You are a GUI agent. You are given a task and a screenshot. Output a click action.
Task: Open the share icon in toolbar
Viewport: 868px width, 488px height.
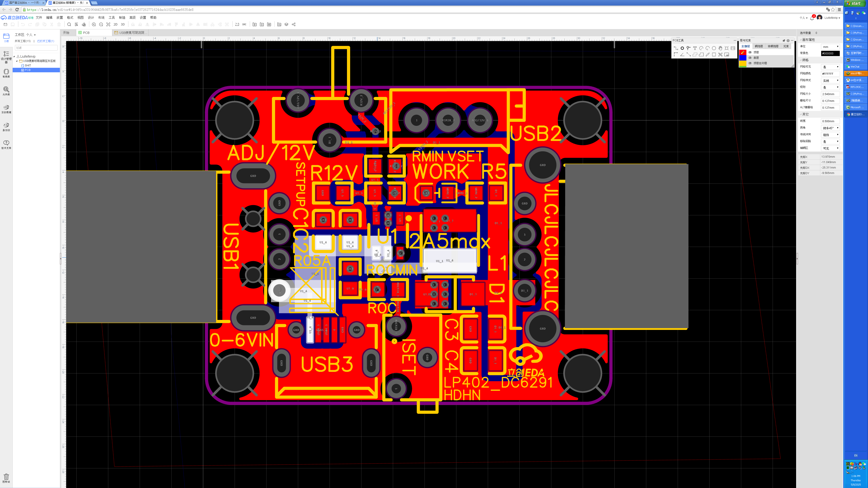point(294,25)
